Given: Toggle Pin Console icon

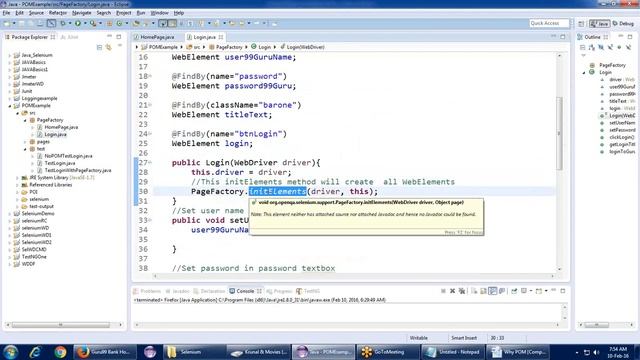Looking at the screenshot, I should tap(514, 291).
